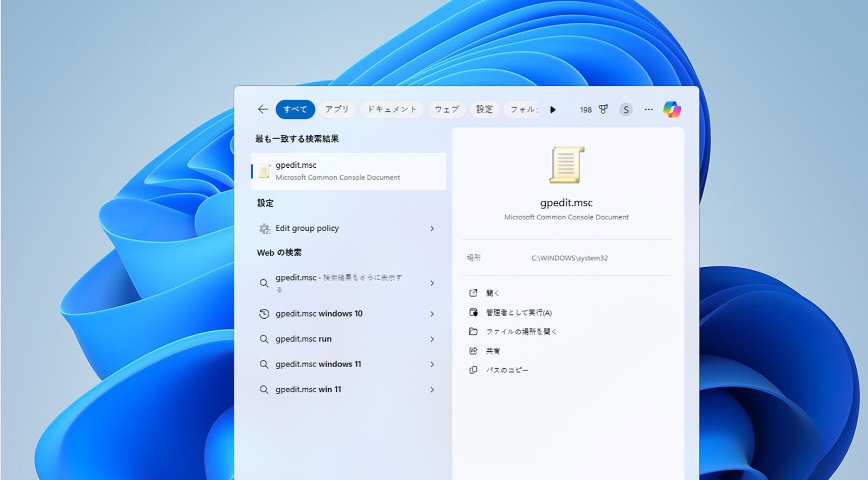Open the rewards trophy icon
Screen dimensions: 868x480
click(603, 109)
